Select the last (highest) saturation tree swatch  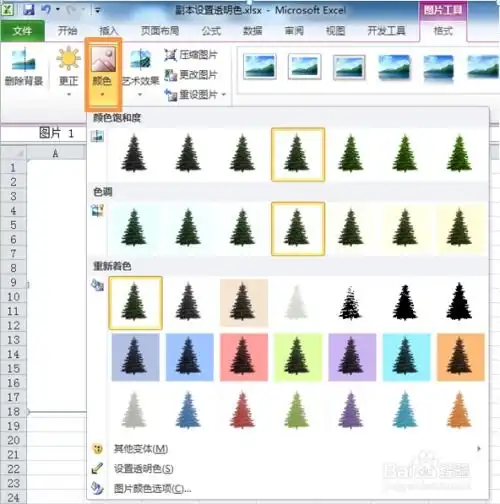[x=459, y=154]
